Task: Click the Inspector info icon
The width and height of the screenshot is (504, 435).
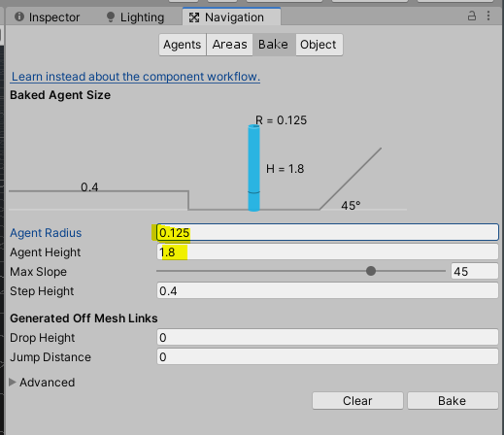Action: click(x=19, y=17)
